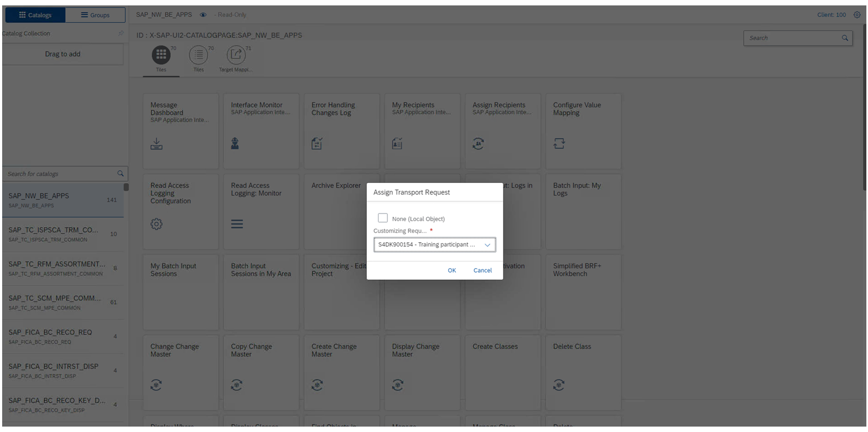Viewport: 868px width, 432px height.
Task: Select the SAP_FICA_BC_RECO_KEY_D... catalog
Action: click(x=63, y=405)
